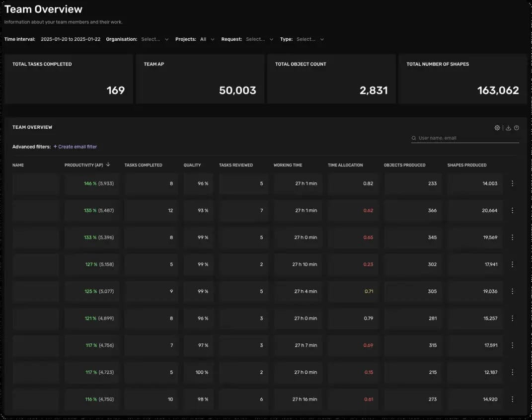Sort by Shapes Produced column header
This screenshot has width=532, height=420.
click(x=466, y=165)
